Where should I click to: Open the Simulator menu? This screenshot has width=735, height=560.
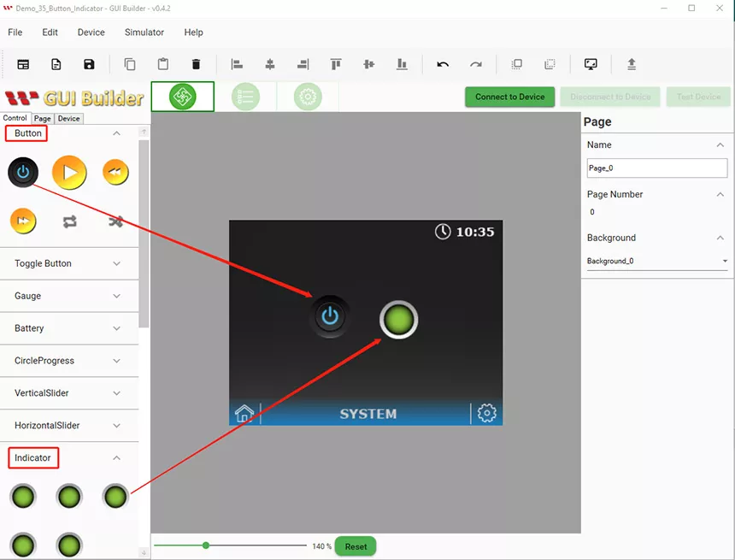click(x=144, y=32)
